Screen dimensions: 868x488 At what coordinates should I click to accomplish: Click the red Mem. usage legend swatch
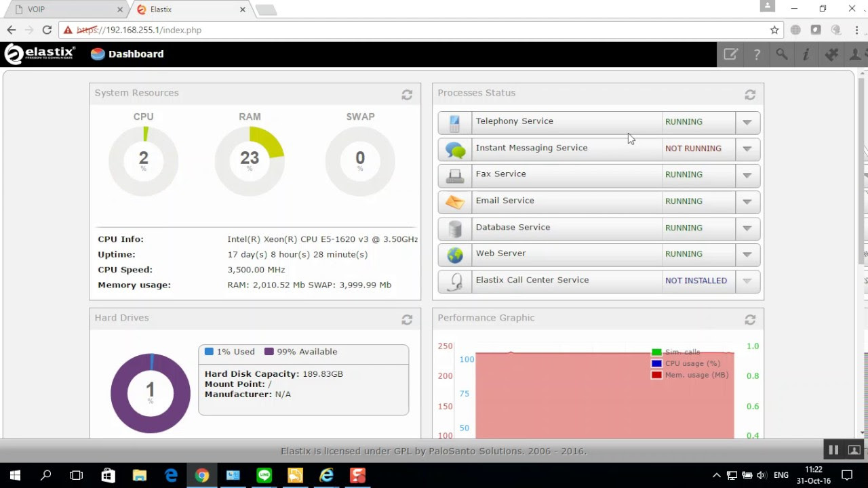[x=656, y=375]
